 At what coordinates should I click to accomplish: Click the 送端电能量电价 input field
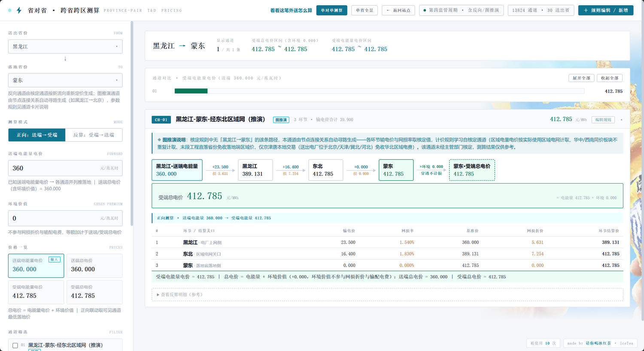pyautogui.click(x=65, y=168)
